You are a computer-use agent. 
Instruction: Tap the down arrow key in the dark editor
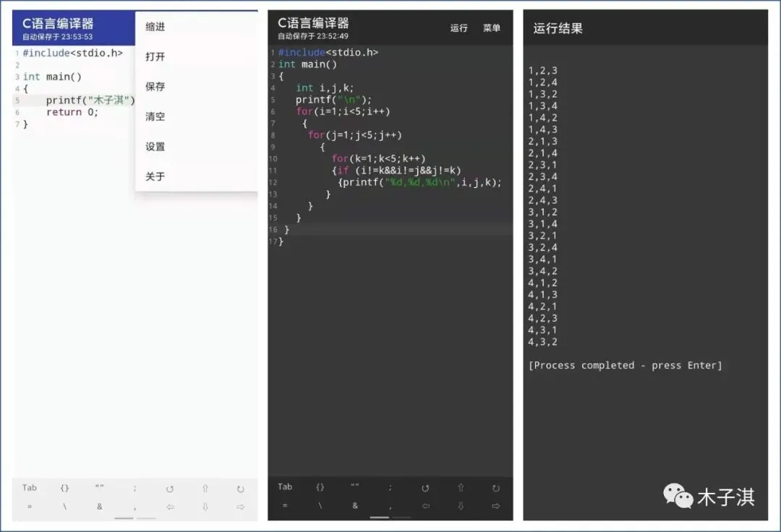[461, 506]
